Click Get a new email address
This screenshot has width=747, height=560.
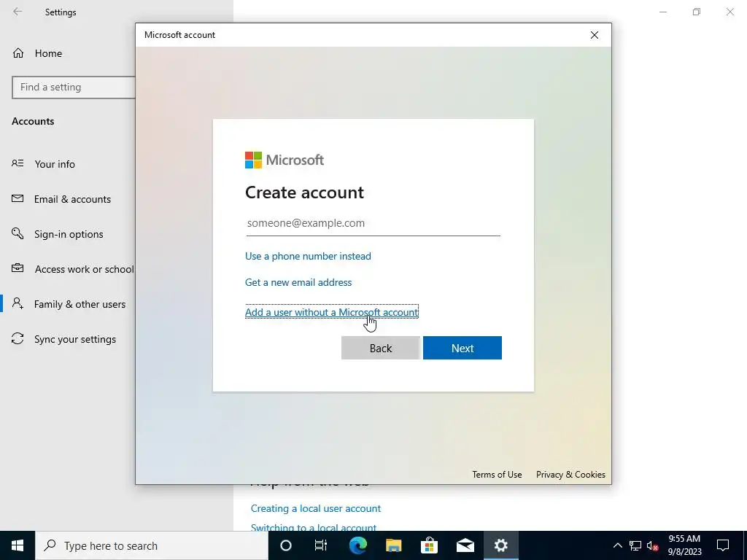click(298, 282)
